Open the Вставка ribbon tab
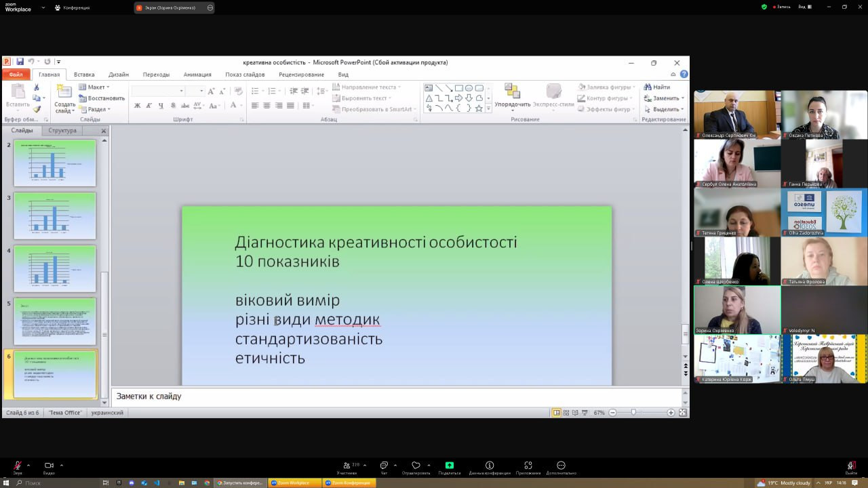868x488 pixels. (x=84, y=75)
